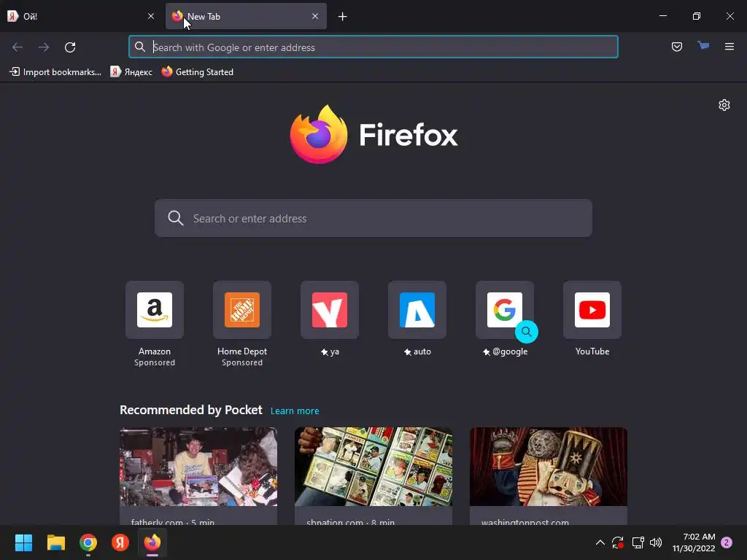Click the Firefox taskbar icon
Image resolution: width=747 pixels, height=560 pixels.
coord(152,542)
